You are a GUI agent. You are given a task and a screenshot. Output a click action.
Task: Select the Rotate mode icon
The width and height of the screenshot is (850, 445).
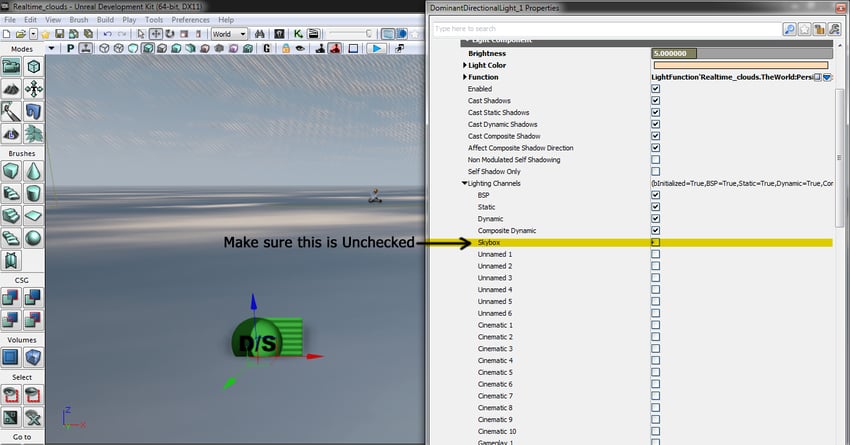click(x=170, y=34)
